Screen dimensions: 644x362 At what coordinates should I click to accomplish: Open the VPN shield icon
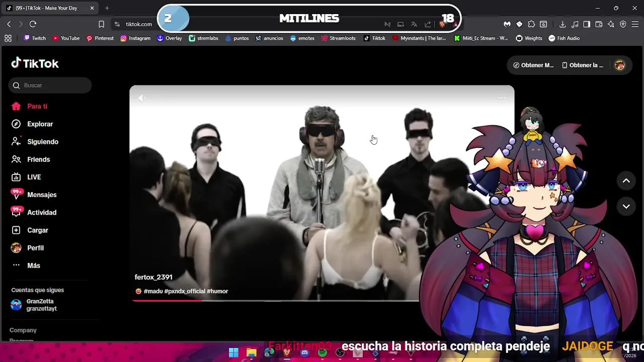(x=623, y=24)
